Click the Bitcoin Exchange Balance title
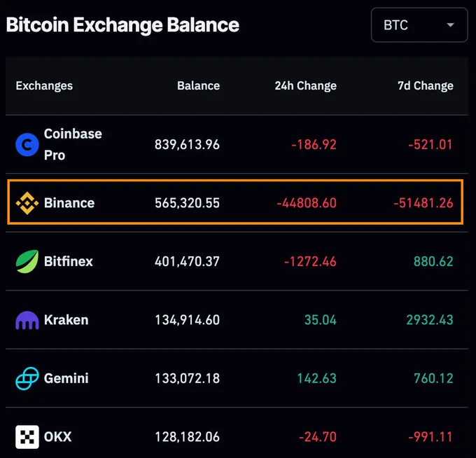The image size is (476, 458). coord(122,25)
